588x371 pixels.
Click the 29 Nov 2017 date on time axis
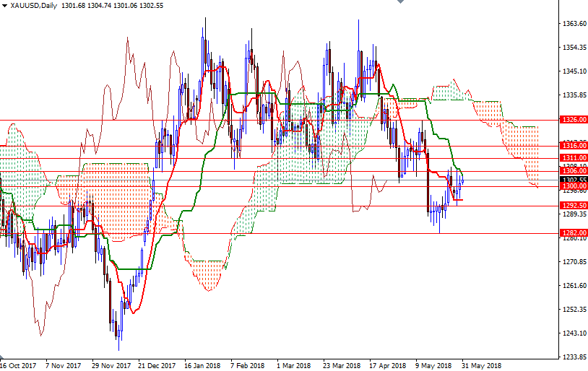coord(111,365)
